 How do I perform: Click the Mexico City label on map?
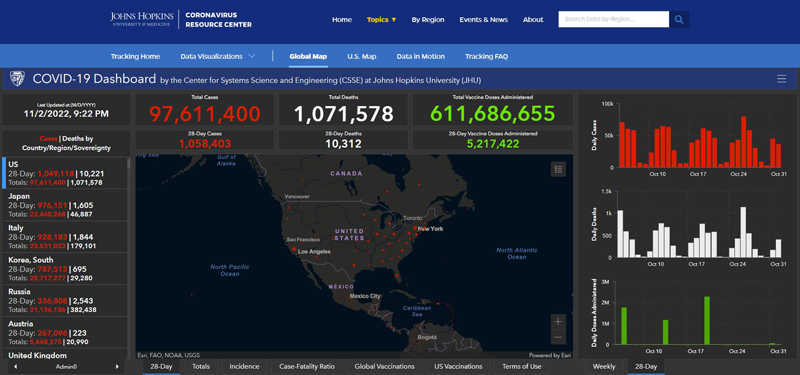coord(365,296)
